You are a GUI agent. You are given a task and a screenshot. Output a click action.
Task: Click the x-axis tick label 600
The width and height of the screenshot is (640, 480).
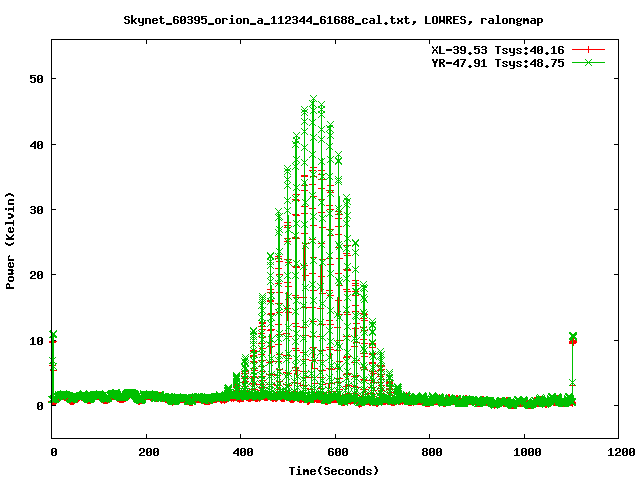[337, 452]
